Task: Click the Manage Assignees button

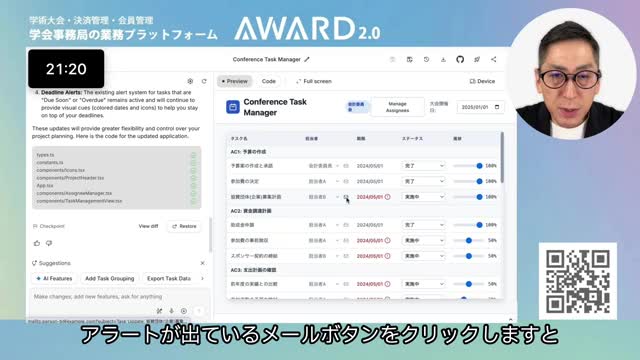Action: pyautogui.click(x=397, y=107)
